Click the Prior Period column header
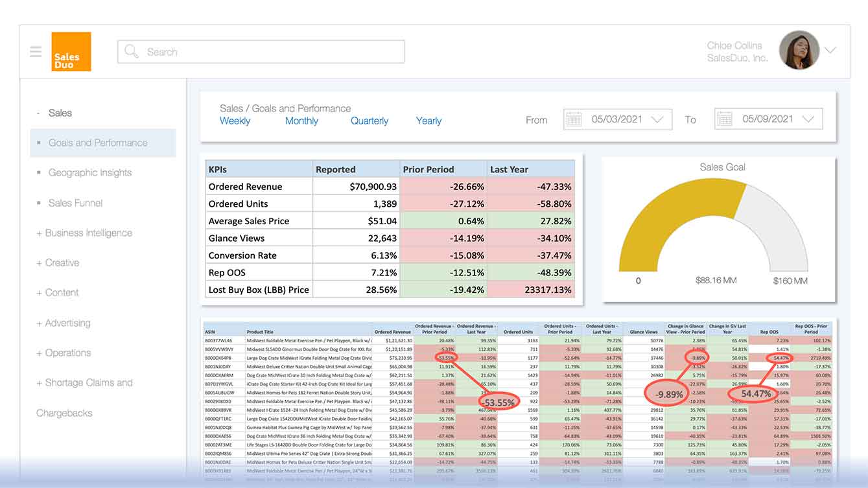Viewport: 868px width, 488px height. (443, 169)
